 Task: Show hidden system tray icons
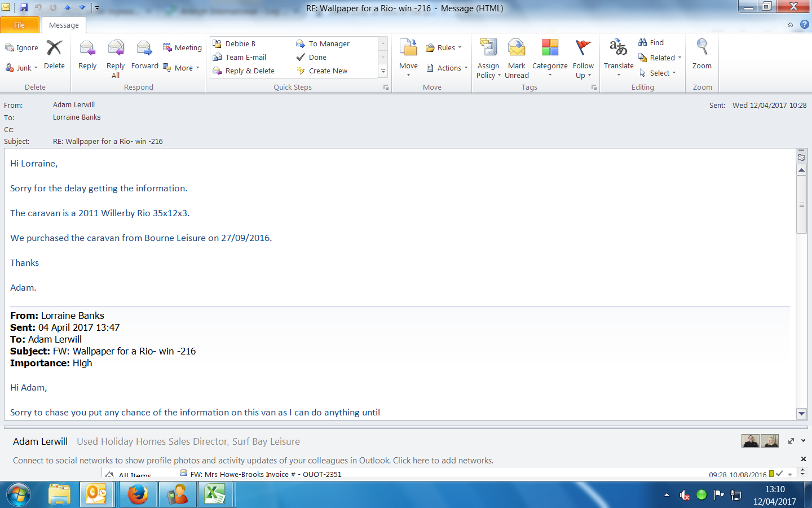point(667,495)
